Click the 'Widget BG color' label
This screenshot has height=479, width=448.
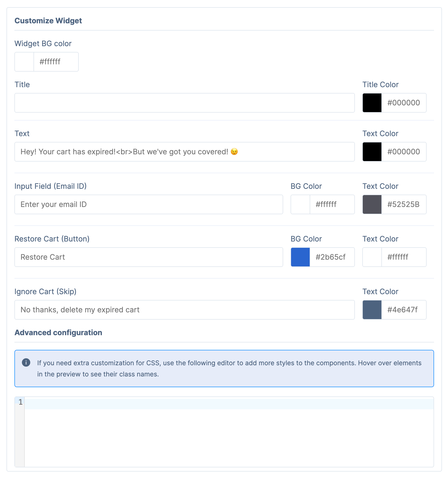click(x=43, y=44)
